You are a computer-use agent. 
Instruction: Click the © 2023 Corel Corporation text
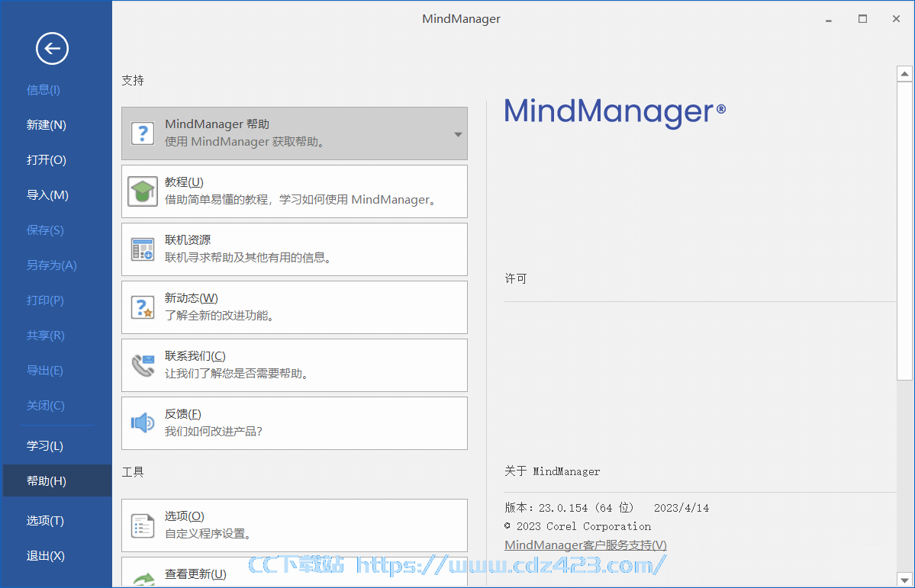pos(578,526)
